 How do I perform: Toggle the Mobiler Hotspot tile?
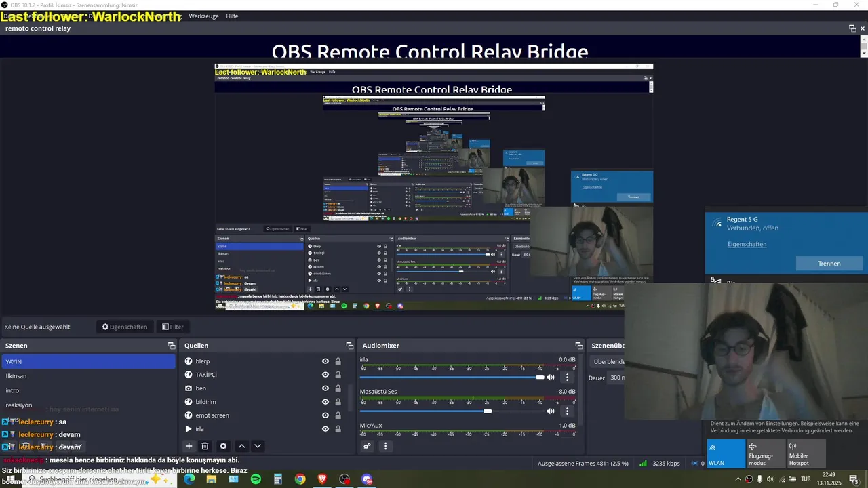(806, 453)
